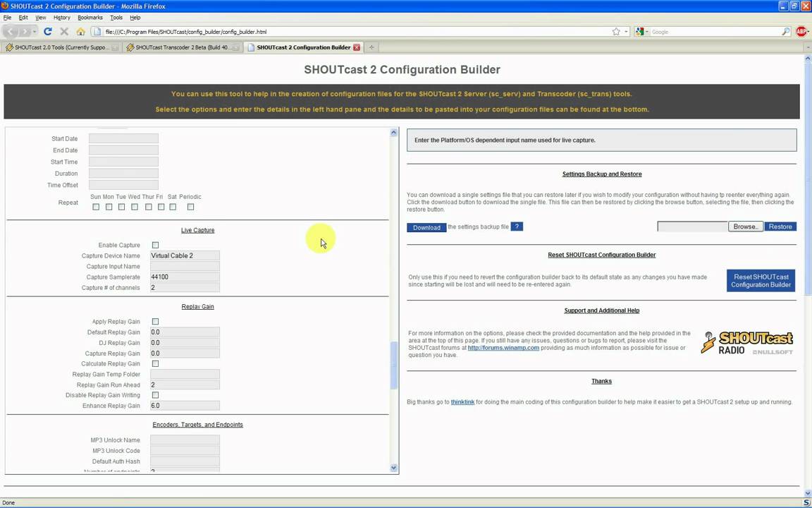Click the Google search box
Viewport: 812px width, 508px height.
[x=715, y=32]
